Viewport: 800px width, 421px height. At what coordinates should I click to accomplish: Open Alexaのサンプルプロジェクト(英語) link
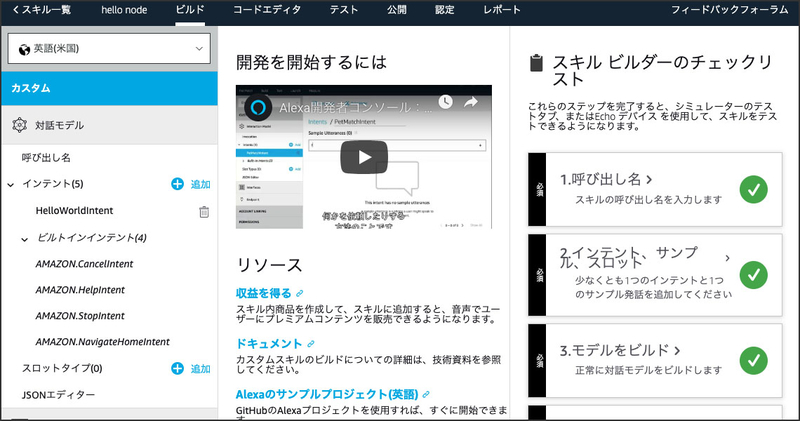tap(327, 394)
